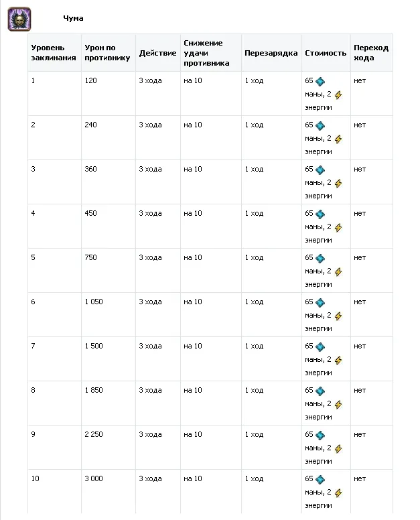This screenshot has height=520, width=420.
Task: Click the mana icon in level 7 row
Action: pyautogui.click(x=320, y=346)
